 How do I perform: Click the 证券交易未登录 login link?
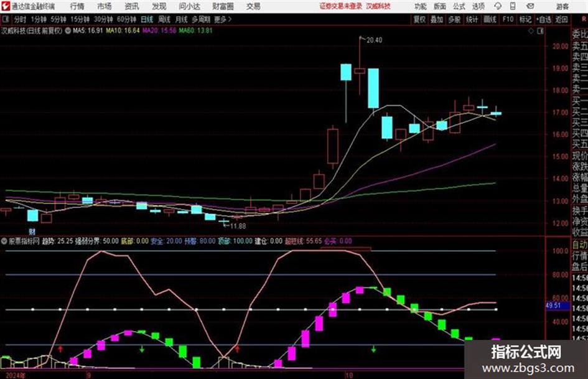(341, 6)
